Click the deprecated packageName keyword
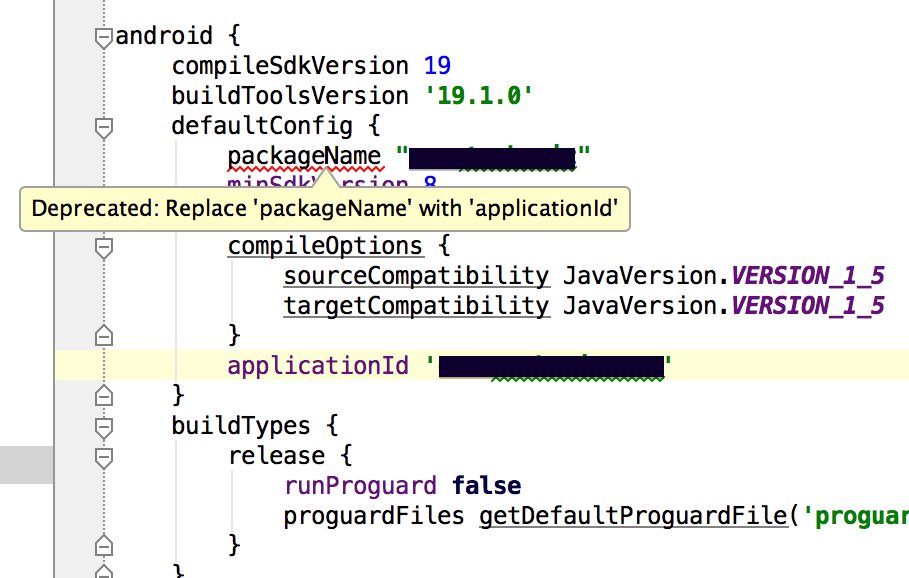Viewport: 909px width, 578px height. [304, 157]
